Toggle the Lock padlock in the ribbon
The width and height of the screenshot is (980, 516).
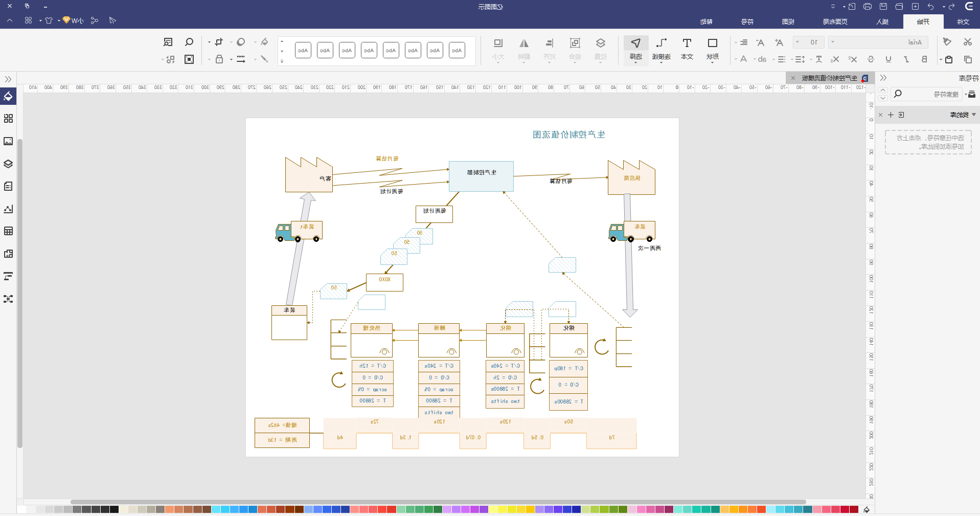[219, 59]
